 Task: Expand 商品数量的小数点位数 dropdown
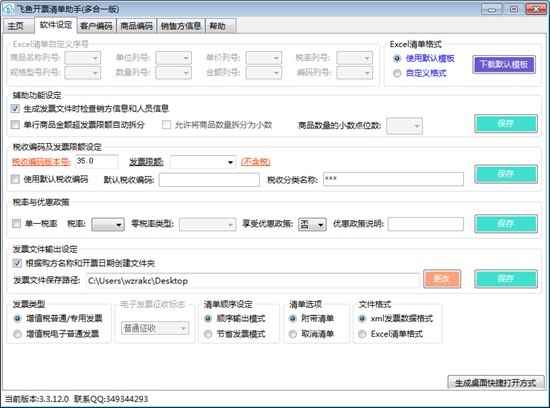point(404,126)
